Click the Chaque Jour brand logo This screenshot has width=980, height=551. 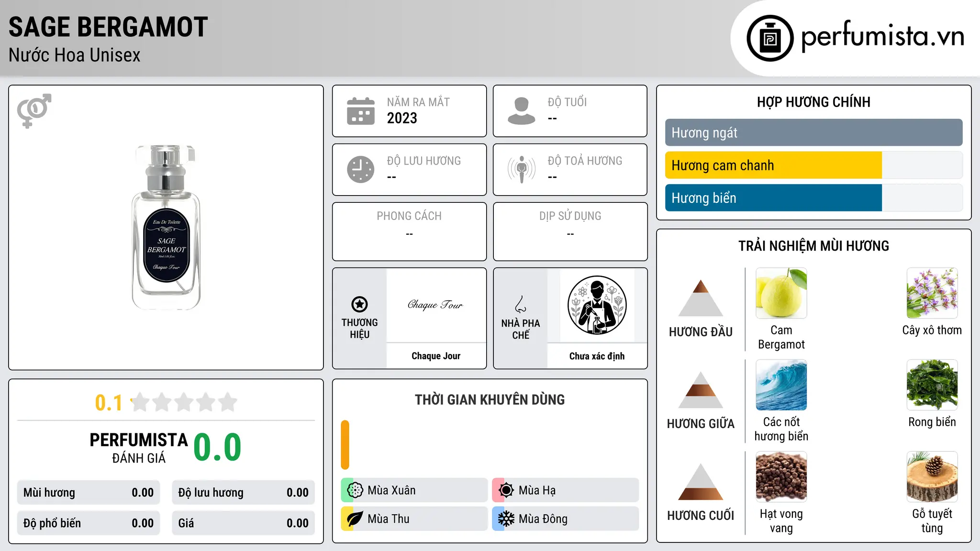(x=436, y=305)
